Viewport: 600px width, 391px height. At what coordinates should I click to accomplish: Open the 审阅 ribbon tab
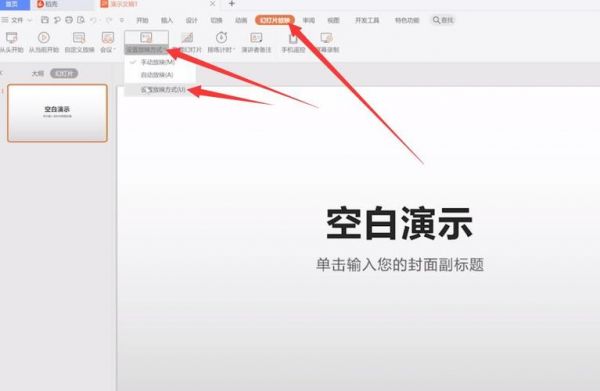coord(309,20)
